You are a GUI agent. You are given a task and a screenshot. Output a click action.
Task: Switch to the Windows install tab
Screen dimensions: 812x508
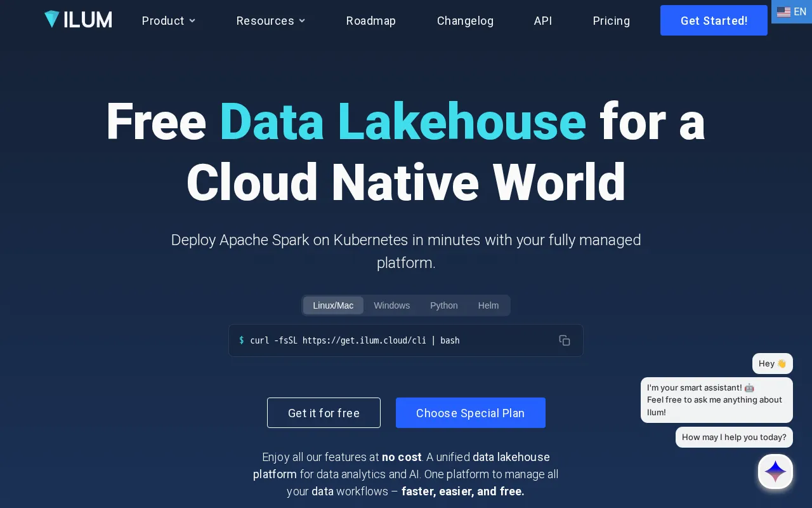point(392,305)
